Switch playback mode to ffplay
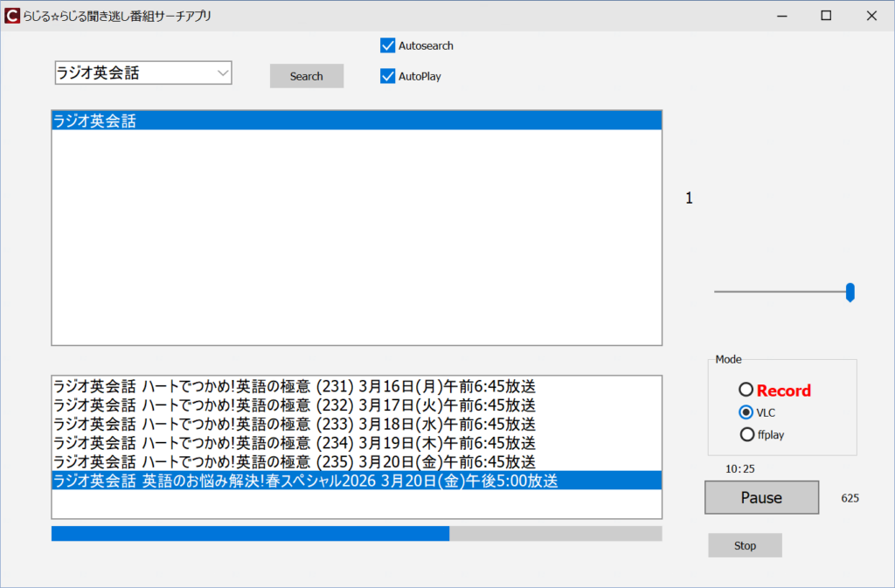This screenshot has width=895, height=588. coord(746,434)
